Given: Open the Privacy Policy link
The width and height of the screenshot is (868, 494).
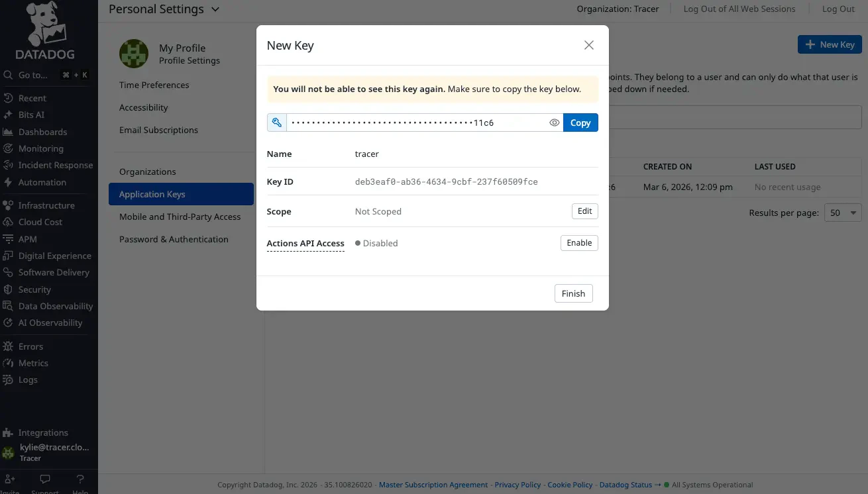Looking at the screenshot, I should click(x=517, y=484).
